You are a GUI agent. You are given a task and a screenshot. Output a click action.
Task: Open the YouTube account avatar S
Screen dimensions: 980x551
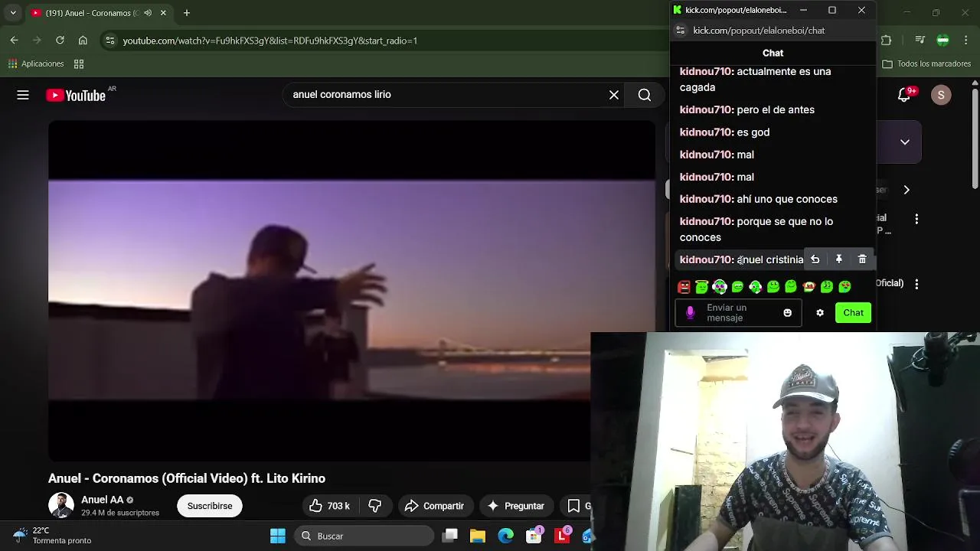941,95
